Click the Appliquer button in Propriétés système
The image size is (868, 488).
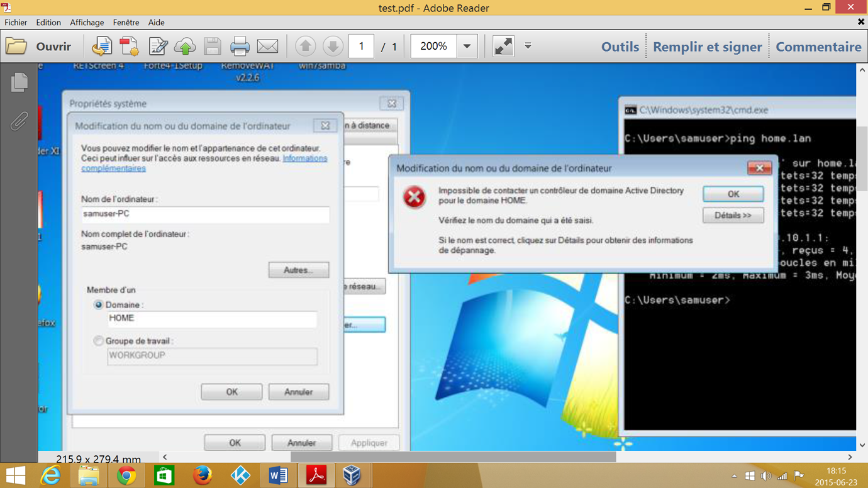369,443
